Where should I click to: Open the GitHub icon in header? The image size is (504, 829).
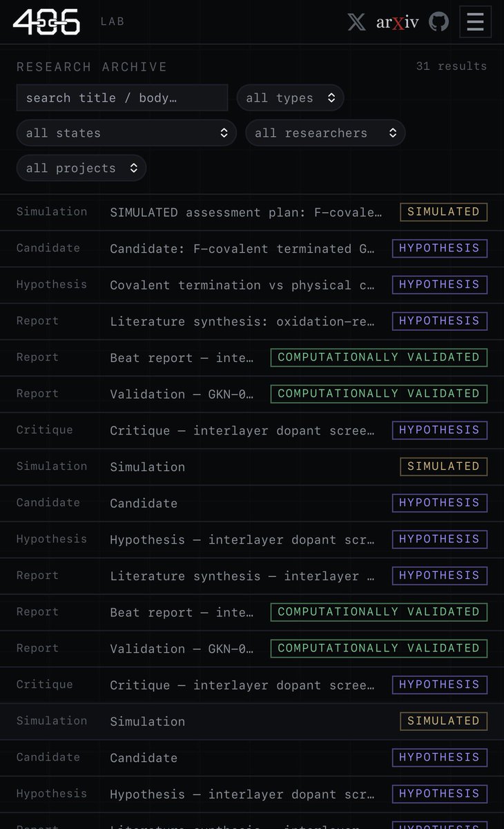click(x=438, y=21)
